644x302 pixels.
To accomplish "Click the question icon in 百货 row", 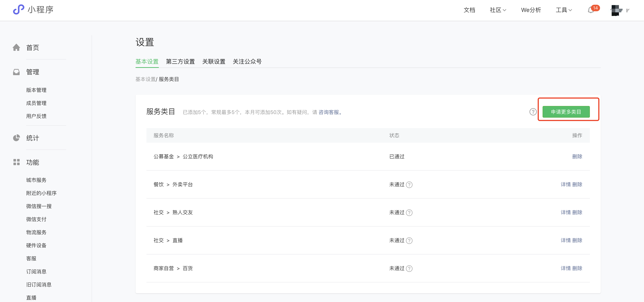I will [x=409, y=269].
